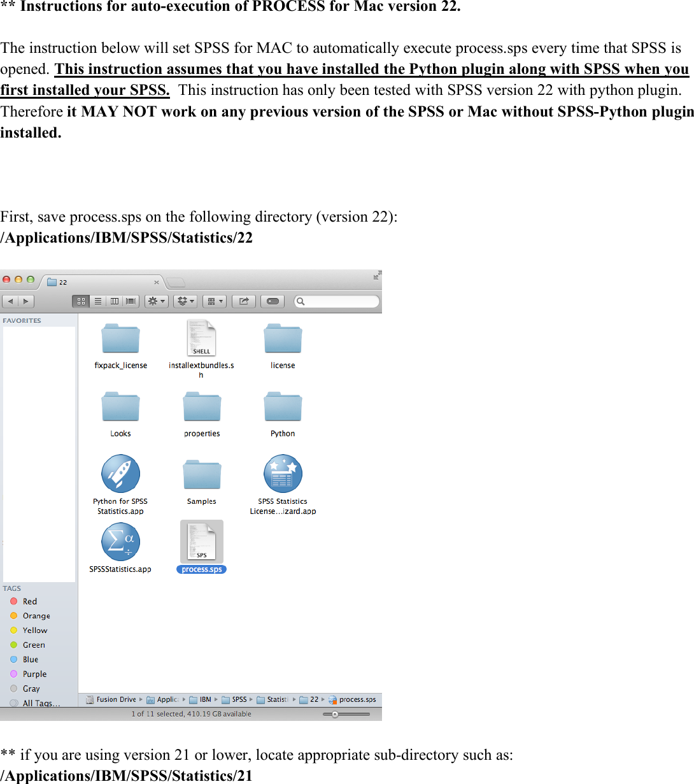
Task: Select the Looks folder
Action: 120,406
